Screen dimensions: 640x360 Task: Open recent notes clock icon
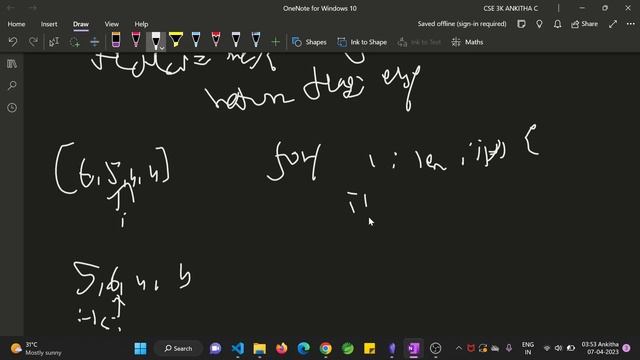click(x=12, y=108)
